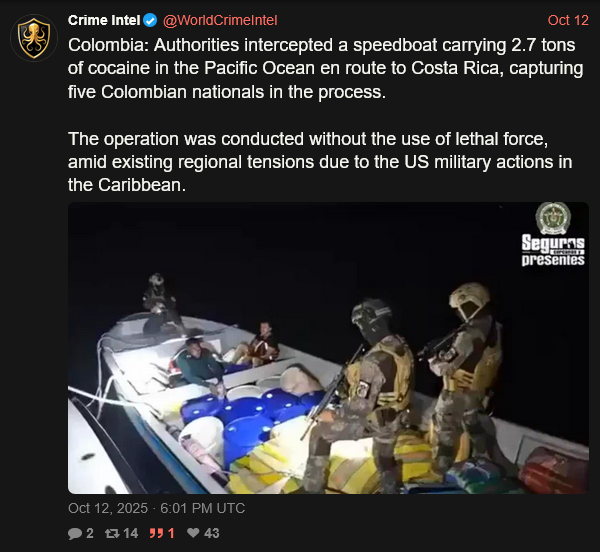Open the @WorldCrimeIntel handle link

220,20
